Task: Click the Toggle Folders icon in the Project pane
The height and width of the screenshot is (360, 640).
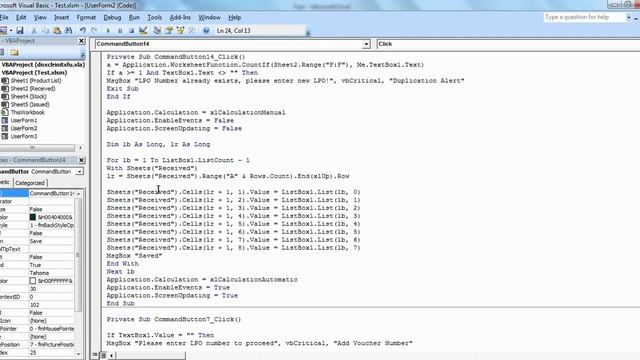Action: (15, 52)
